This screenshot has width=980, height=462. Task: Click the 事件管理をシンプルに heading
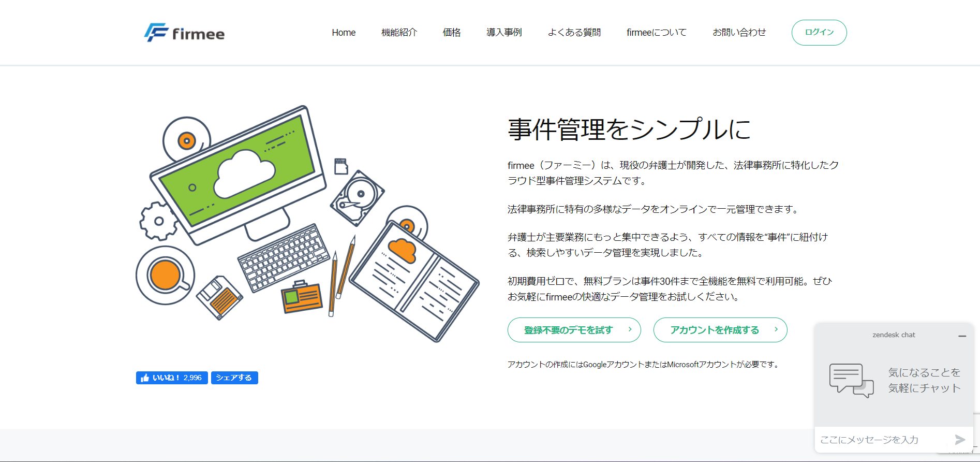(629, 129)
